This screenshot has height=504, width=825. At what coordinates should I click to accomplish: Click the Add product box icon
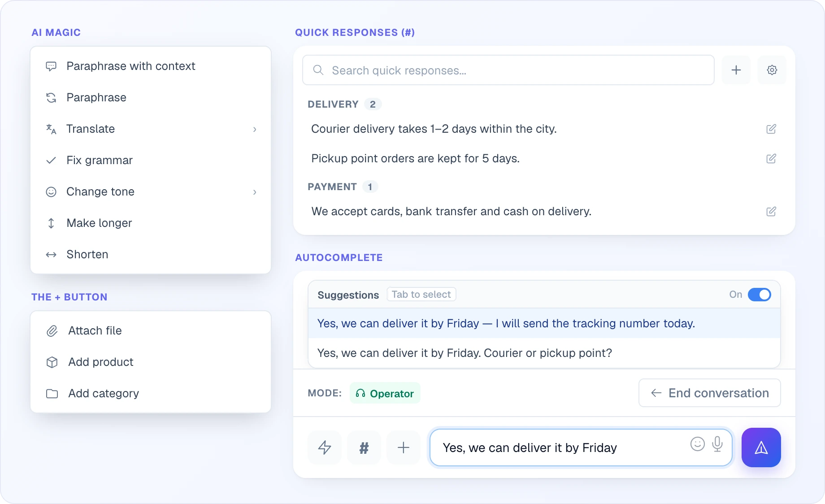52,362
